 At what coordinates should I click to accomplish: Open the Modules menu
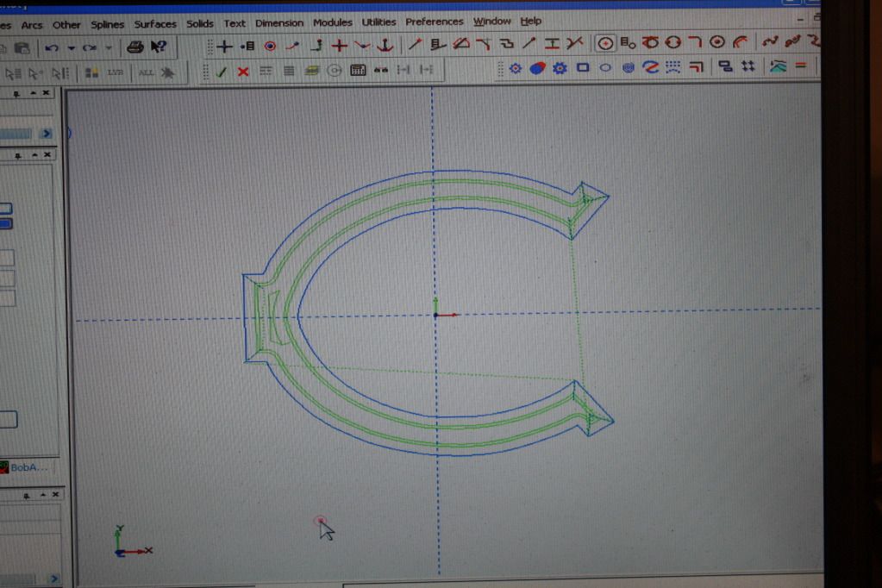coord(333,22)
